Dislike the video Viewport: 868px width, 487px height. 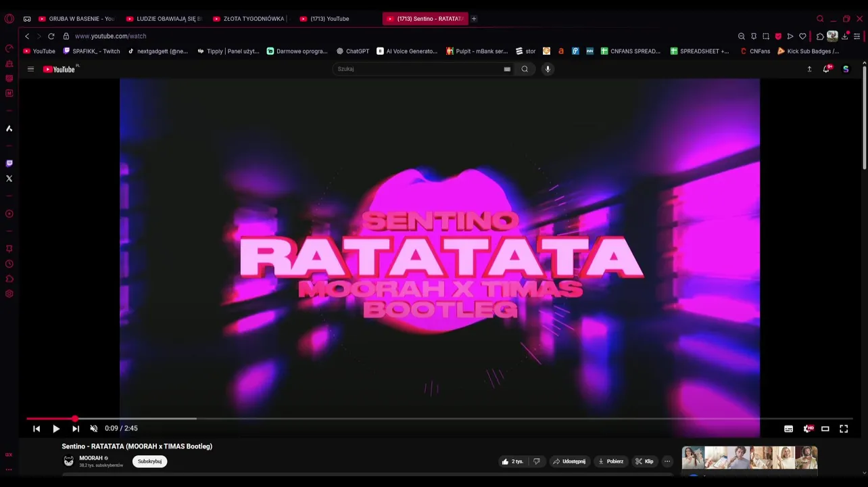(x=537, y=461)
